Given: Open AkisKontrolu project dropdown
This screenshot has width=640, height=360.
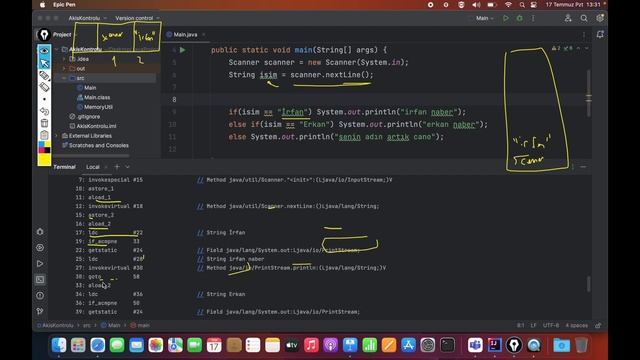Looking at the screenshot, I should (87, 18).
